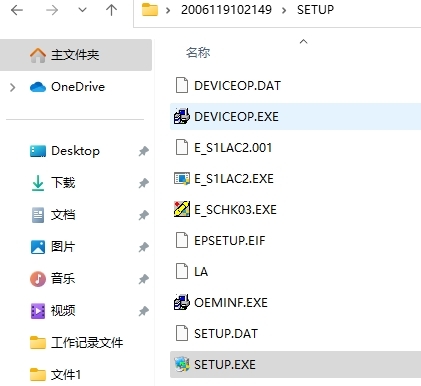This screenshot has width=421, height=386.
Task: Select the OEMINF.EXE file icon
Action: pos(182,302)
